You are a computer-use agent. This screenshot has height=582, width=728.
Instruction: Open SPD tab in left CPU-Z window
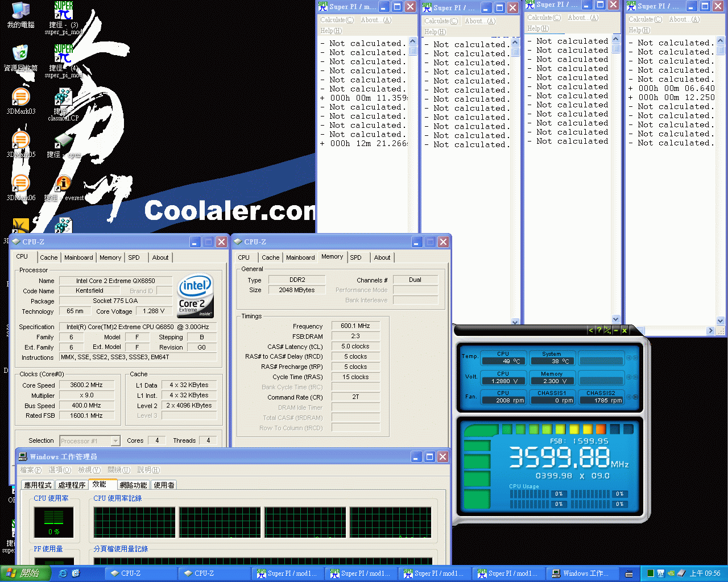point(134,257)
